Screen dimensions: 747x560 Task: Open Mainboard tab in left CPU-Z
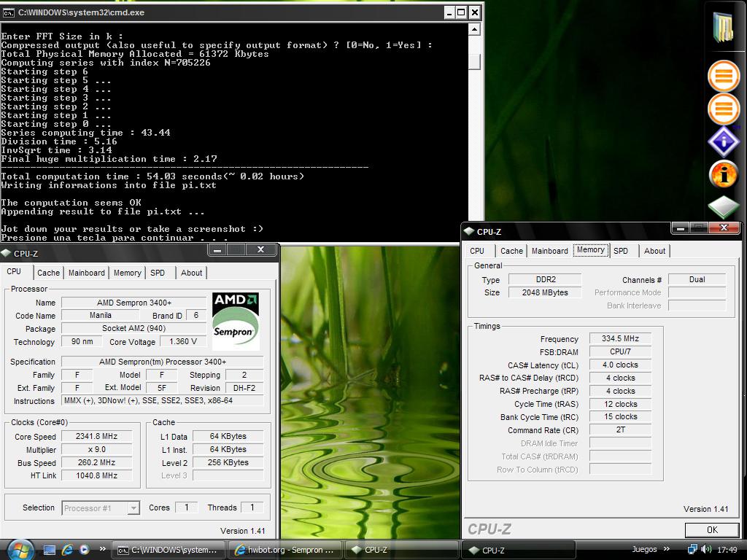tap(86, 273)
